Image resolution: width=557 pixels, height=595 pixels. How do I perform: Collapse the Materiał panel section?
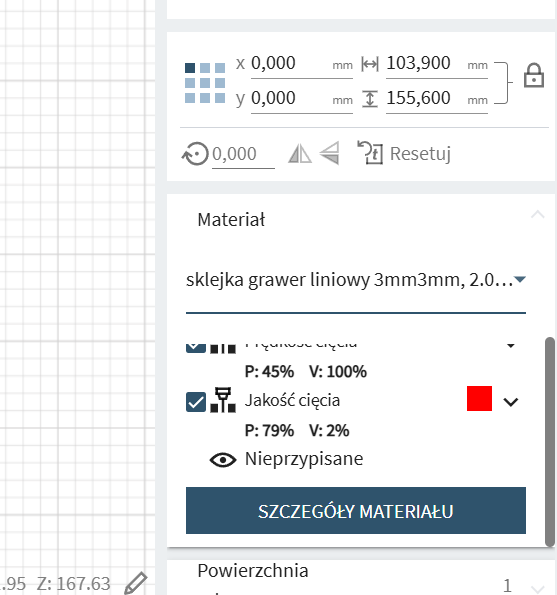tap(538, 215)
